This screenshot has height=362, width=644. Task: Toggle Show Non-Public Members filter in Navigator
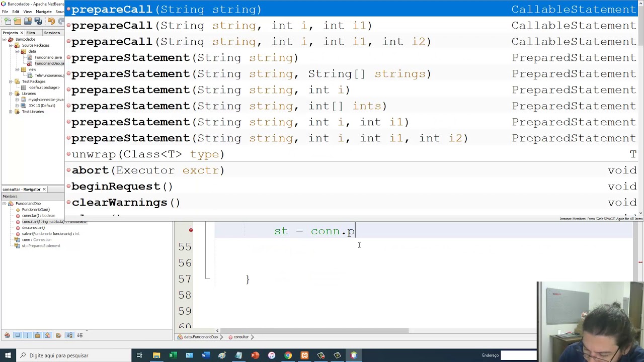tap(37, 335)
